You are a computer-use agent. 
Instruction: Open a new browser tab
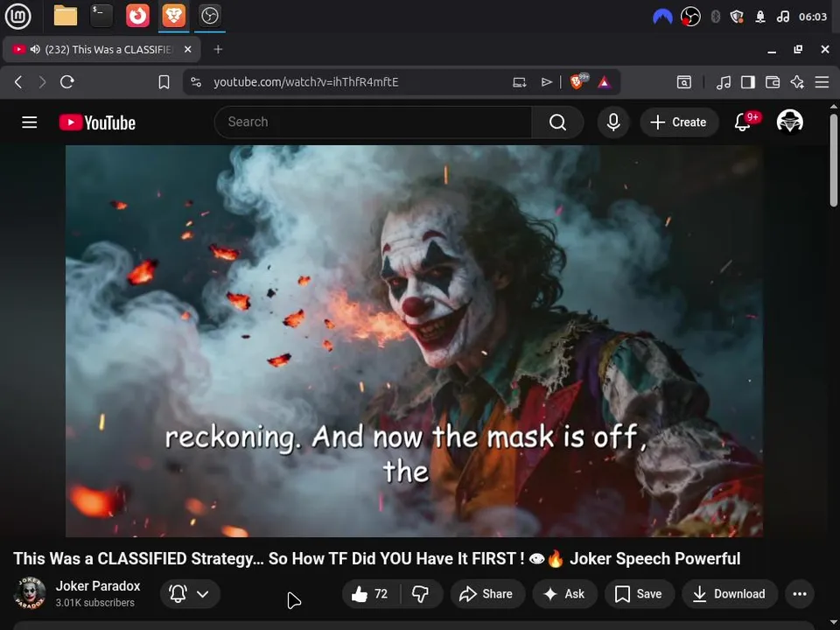click(218, 49)
